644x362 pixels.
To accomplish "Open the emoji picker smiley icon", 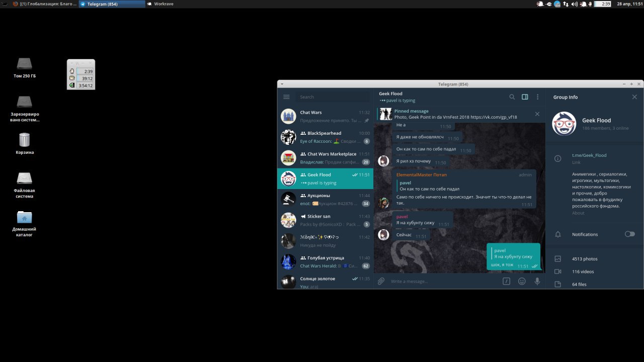I will [x=522, y=281].
